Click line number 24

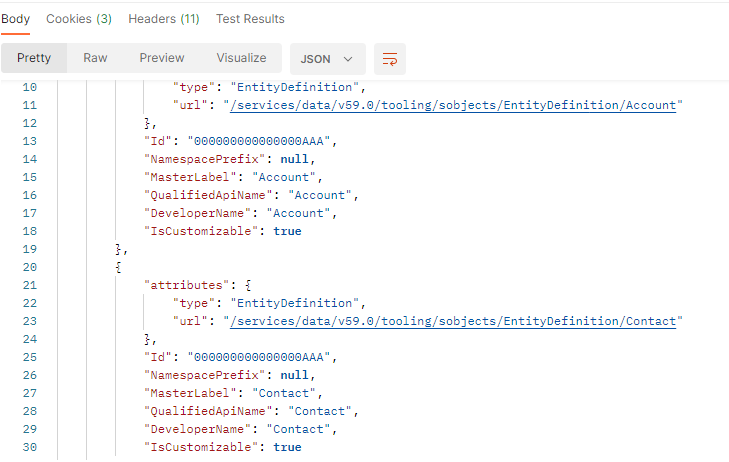click(30, 340)
